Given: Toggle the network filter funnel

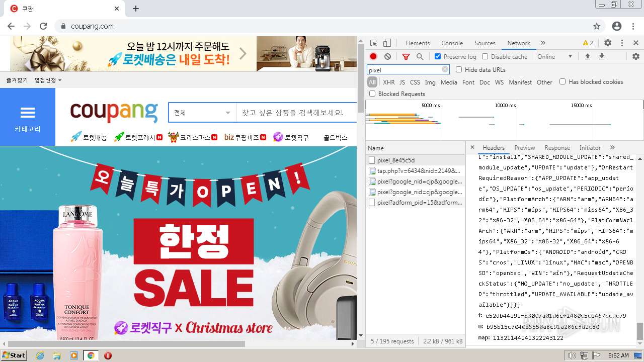Looking at the screenshot, I should tap(406, 57).
